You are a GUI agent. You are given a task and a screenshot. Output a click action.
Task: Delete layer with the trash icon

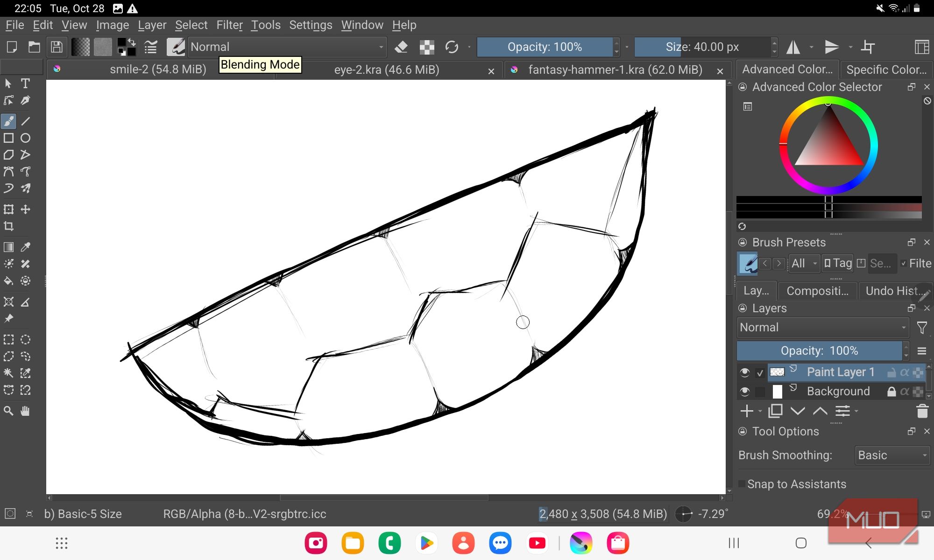(x=922, y=411)
